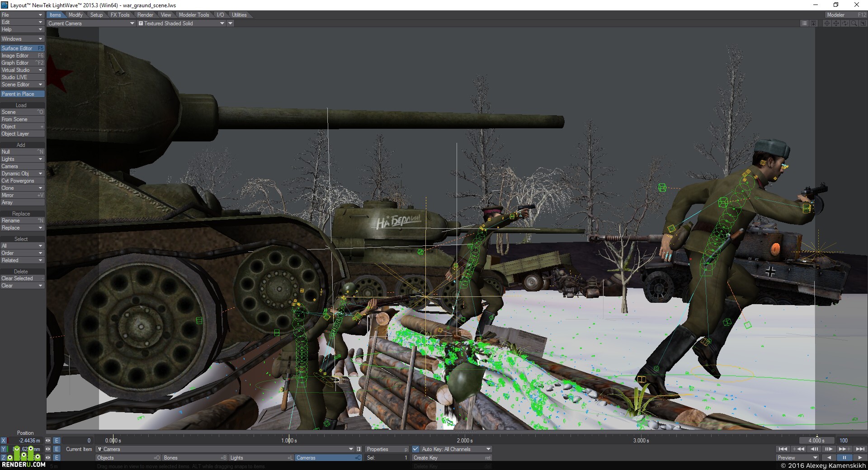The height and width of the screenshot is (470, 868).
Task: Click the viewport zoom magnifier icon
Action: [854, 23]
